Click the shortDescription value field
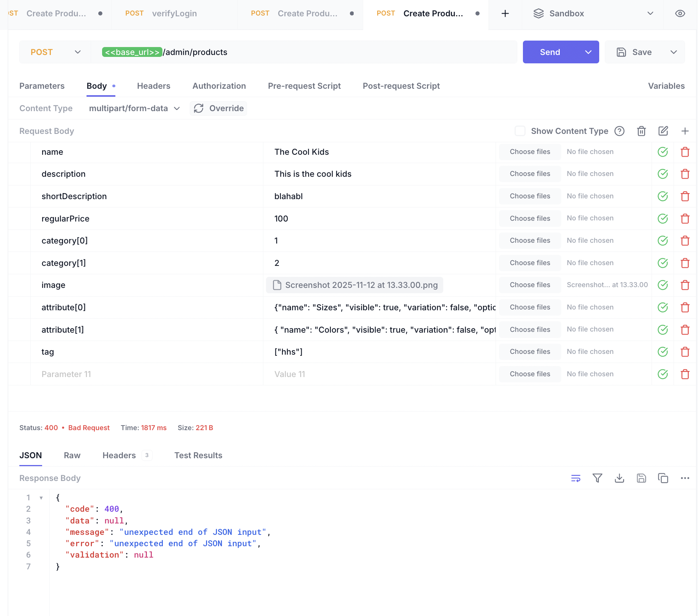 379,196
